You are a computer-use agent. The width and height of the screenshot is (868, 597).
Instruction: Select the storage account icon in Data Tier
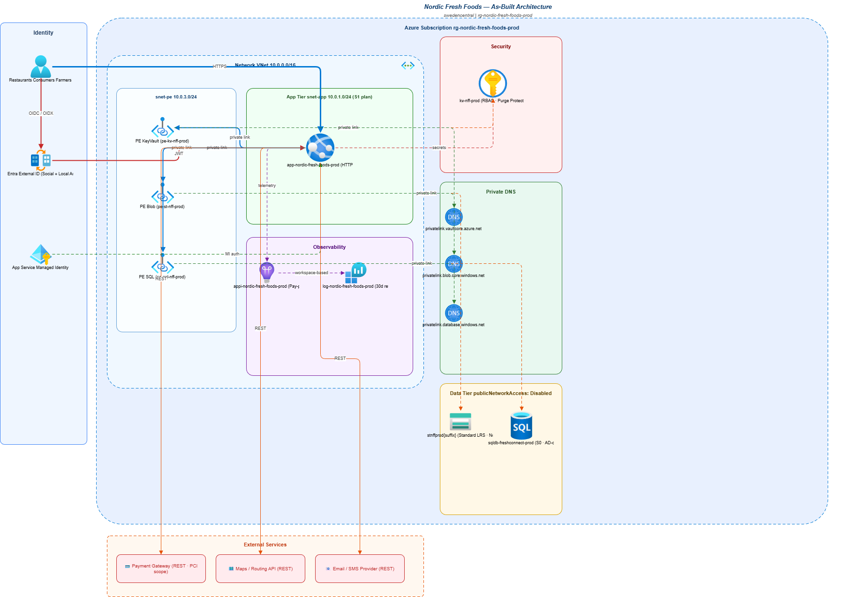pyautogui.click(x=460, y=421)
